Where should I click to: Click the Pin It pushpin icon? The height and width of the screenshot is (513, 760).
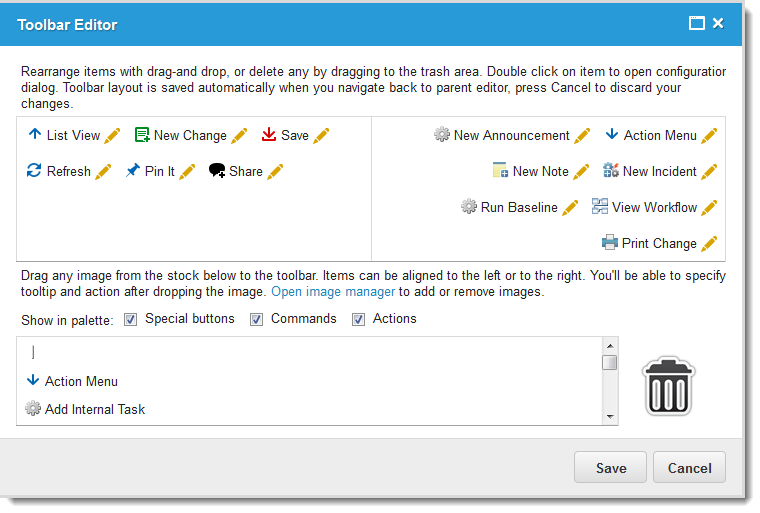[x=132, y=171]
